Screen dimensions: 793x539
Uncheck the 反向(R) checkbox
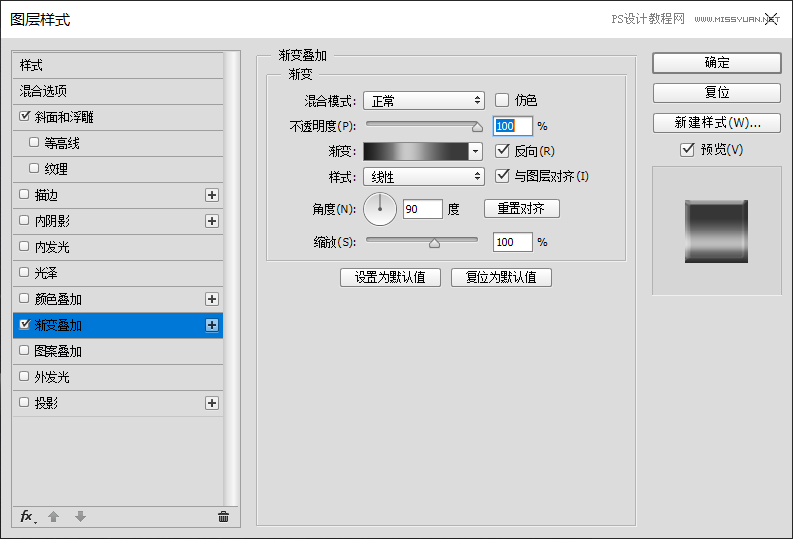502,151
